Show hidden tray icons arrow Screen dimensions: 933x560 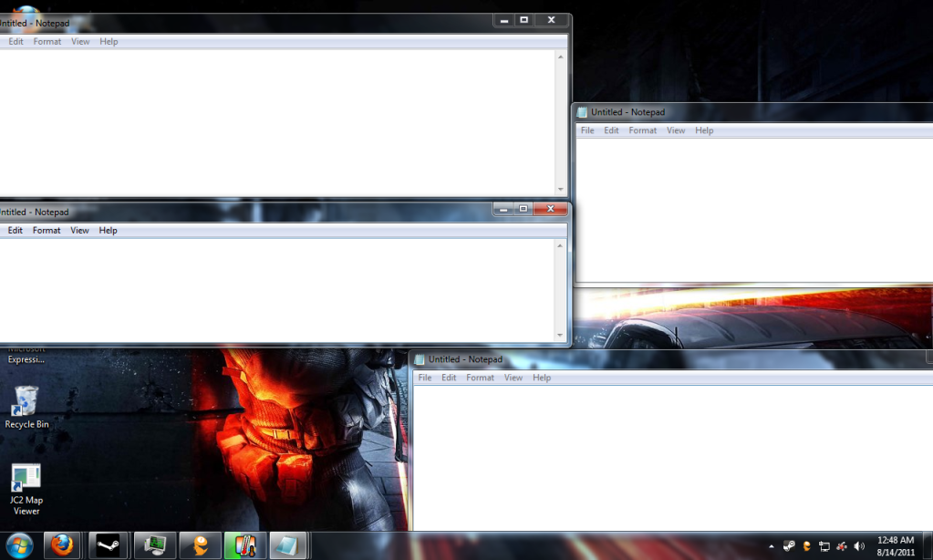click(x=772, y=546)
